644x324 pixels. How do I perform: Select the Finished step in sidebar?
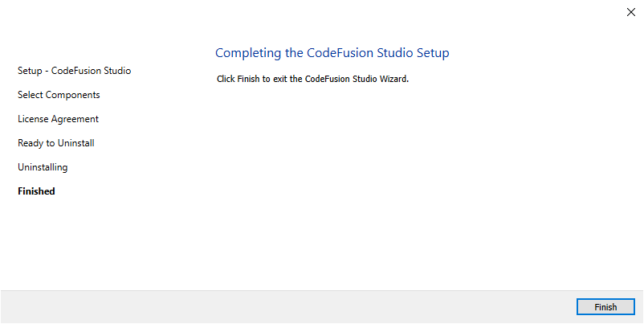[36, 191]
